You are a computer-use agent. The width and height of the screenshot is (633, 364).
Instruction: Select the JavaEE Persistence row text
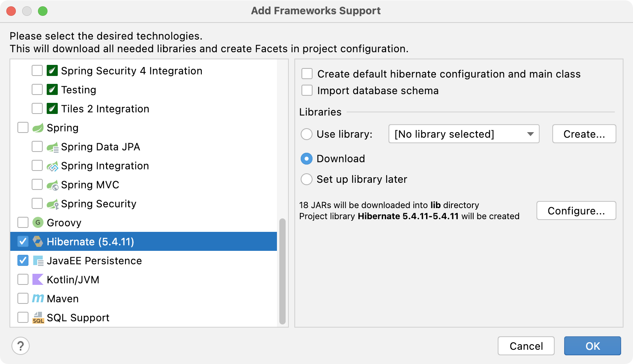pos(94,261)
